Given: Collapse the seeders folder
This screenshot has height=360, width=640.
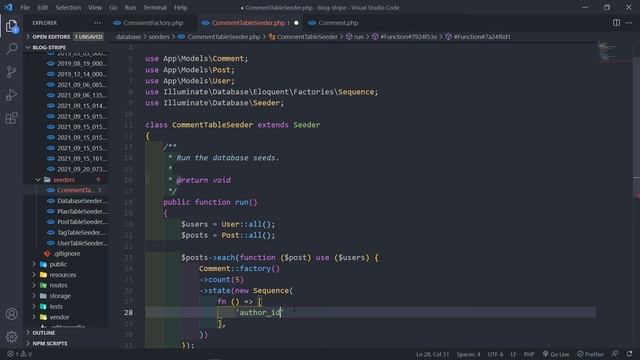Looking at the screenshot, I should click(x=64, y=180).
